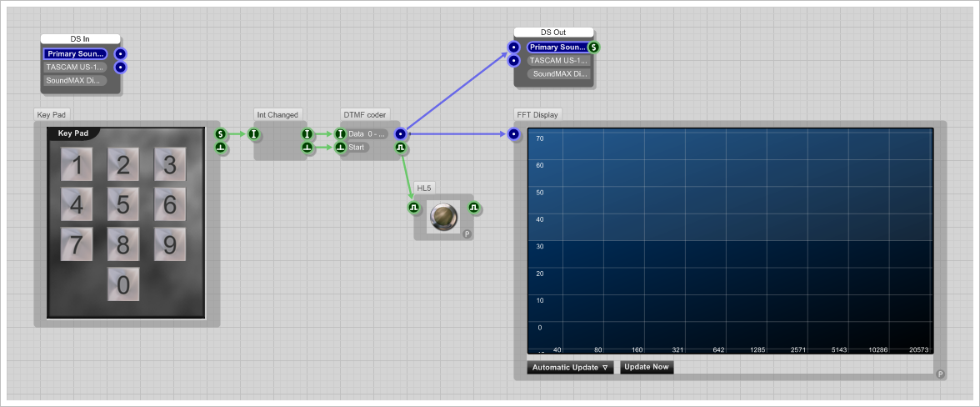Click the DTMF coder trigger output connector
Viewport: 980px width, 407px height.
401,148
